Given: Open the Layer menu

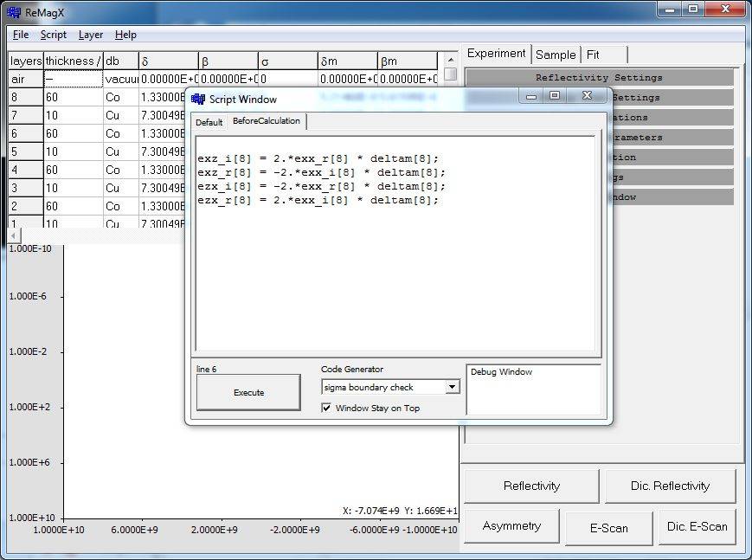Looking at the screenshot, I should pyautogui.click(x=90, y=35).
